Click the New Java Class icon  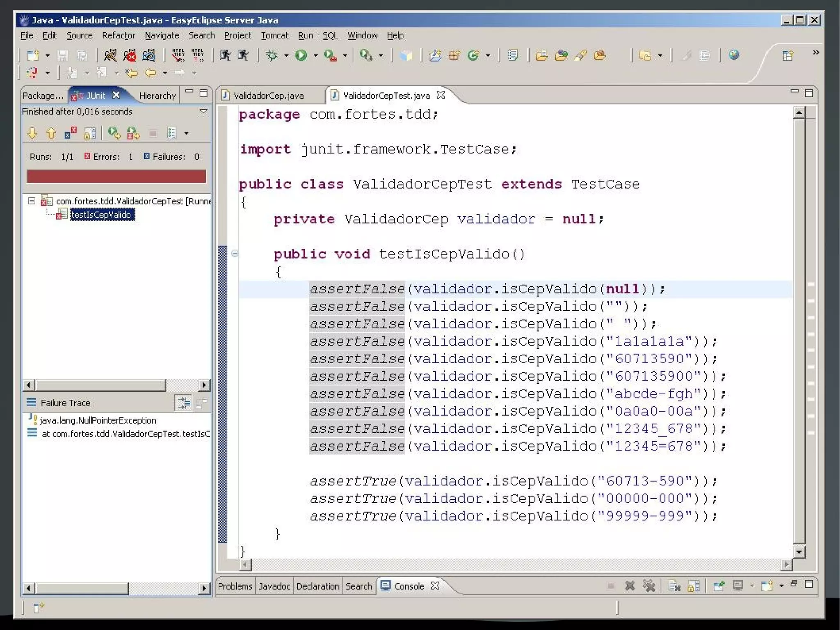point(473,55)
